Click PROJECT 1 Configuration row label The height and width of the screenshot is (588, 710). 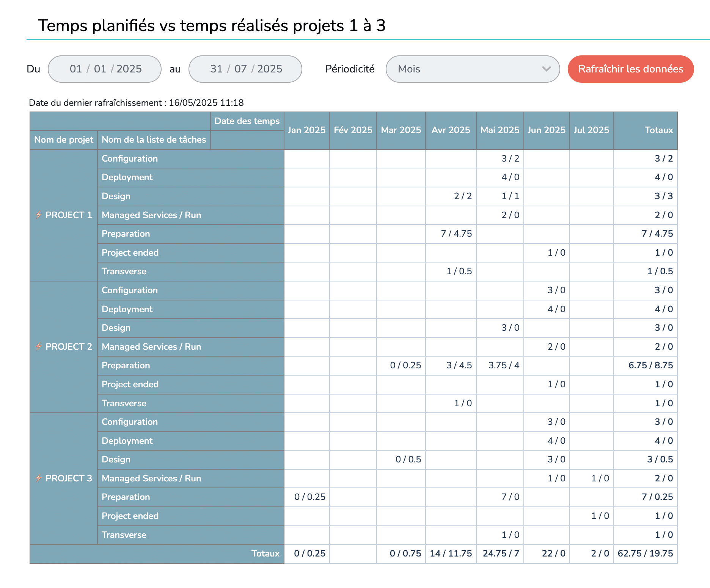coord(191,159)
